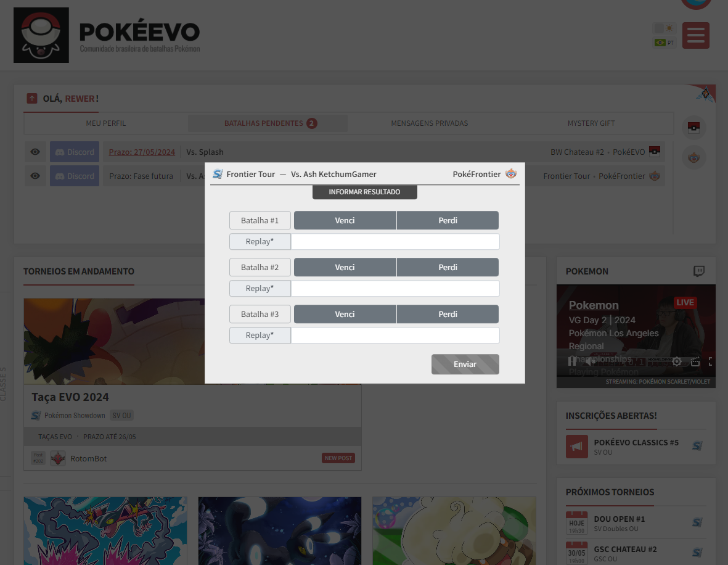Focus Replay field for Batalha #2
The image size is (728, 565).
[x=395, y=289]
